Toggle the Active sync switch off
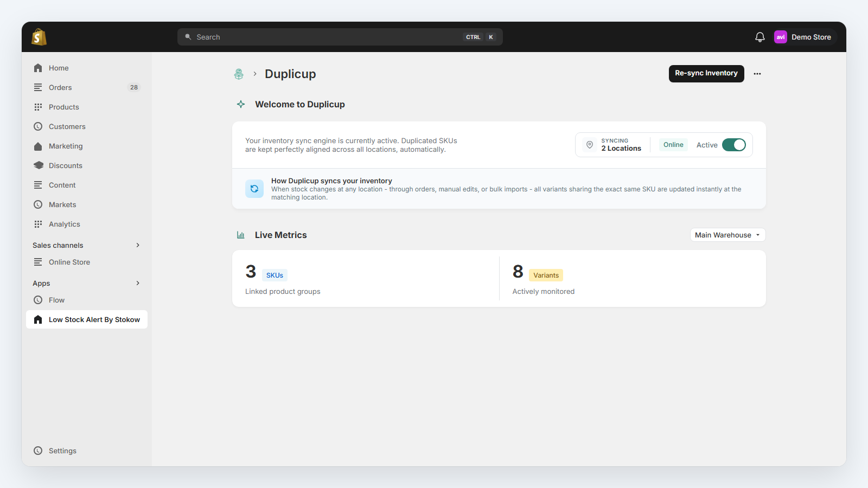Screen dimensions: 868x488 [x=734, y=145]
